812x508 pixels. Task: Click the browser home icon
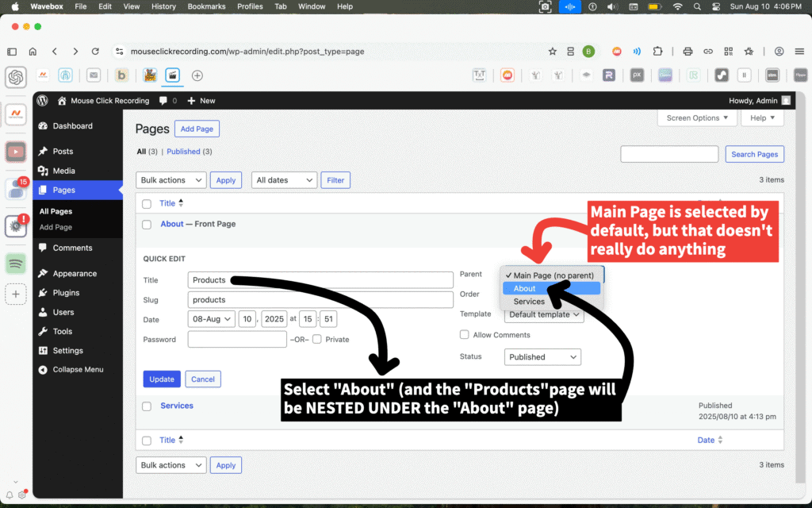pyautogui.click(x=33, y=51)
